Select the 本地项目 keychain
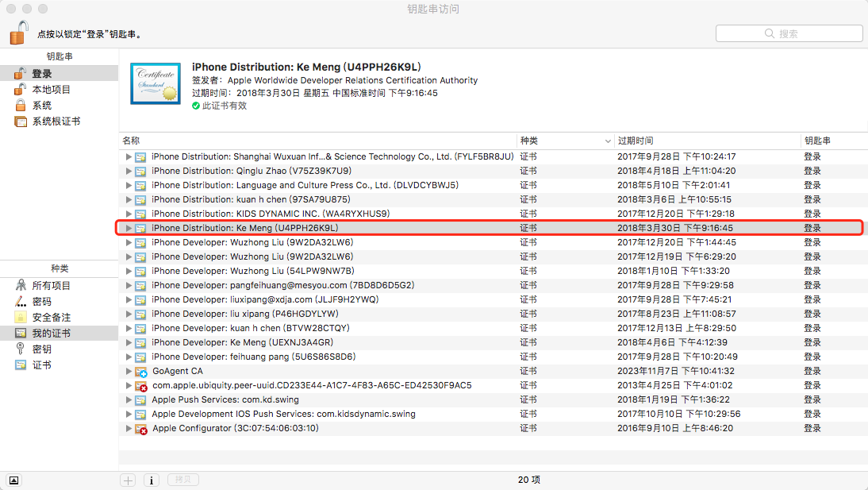Viewport: 868px width, 490px height. tap(60, 89)
